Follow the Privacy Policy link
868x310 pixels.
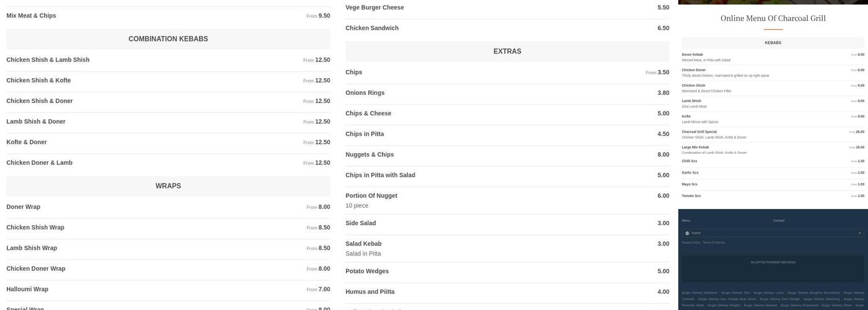691,242
